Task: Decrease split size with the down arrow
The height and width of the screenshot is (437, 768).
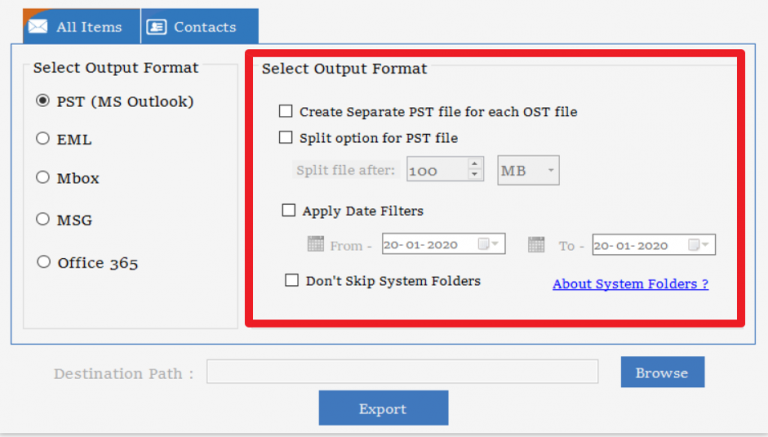Action: [x=475, y=175]
